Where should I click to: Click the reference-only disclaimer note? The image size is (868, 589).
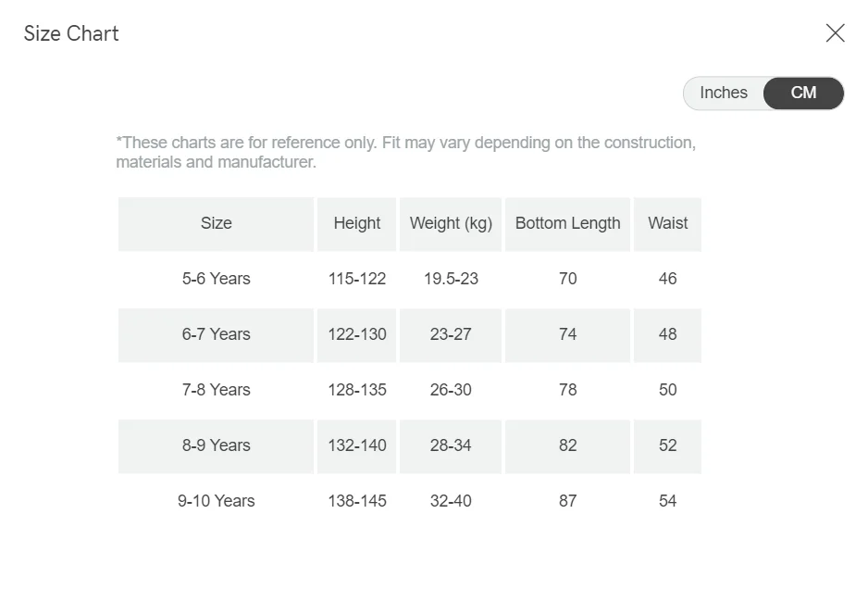pyautogui.click(x=405, y=153)
